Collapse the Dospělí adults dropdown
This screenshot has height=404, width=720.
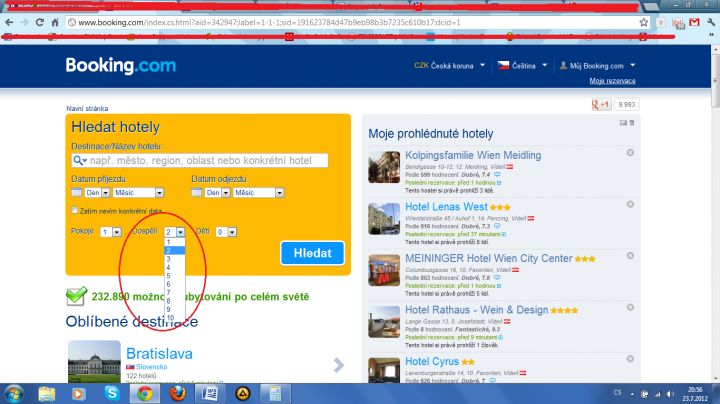click(174, 232)
